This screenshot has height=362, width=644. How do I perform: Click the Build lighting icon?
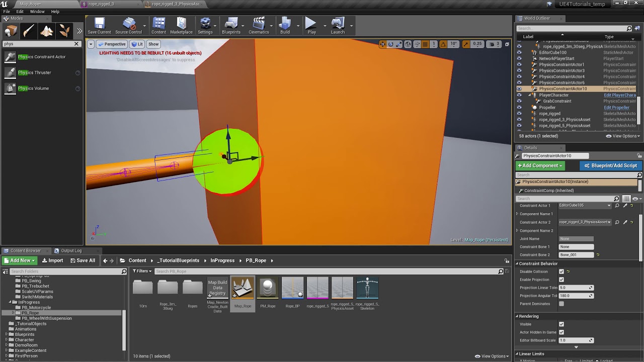[x=285, y=26]
